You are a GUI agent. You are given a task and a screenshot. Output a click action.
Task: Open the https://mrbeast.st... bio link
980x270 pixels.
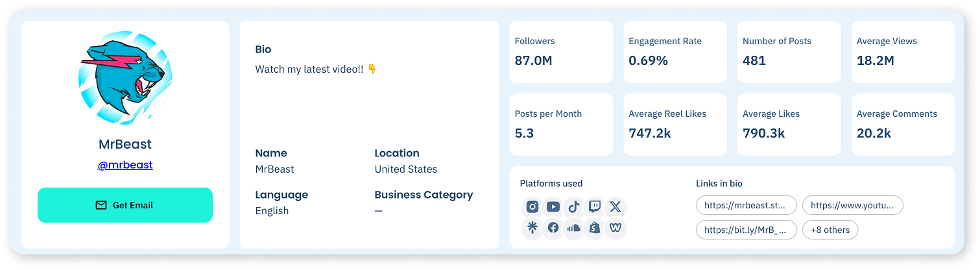coord(747,206)
